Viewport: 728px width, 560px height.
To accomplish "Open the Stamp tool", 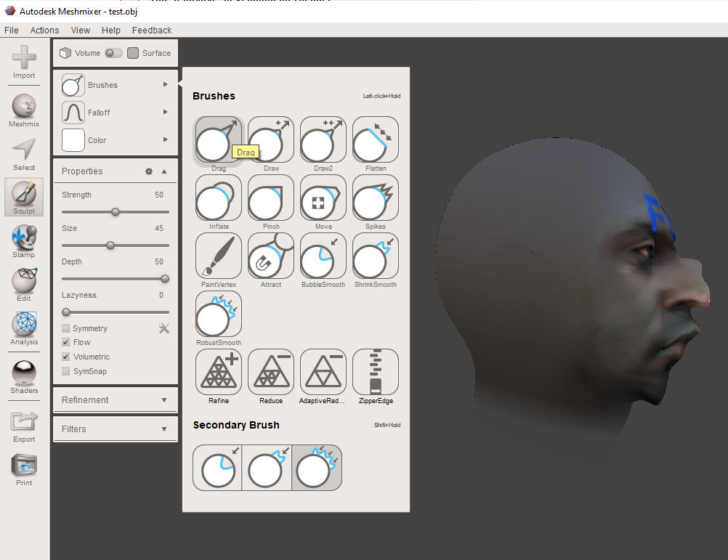I will pyautogui.click(x=24, y=241).
